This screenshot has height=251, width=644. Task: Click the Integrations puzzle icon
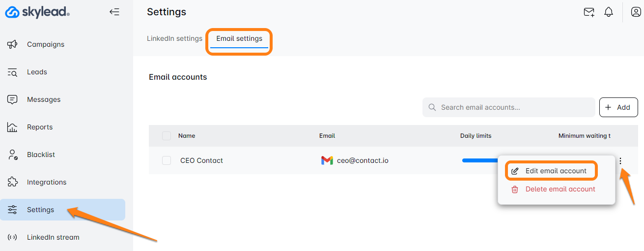pos(12,182)
